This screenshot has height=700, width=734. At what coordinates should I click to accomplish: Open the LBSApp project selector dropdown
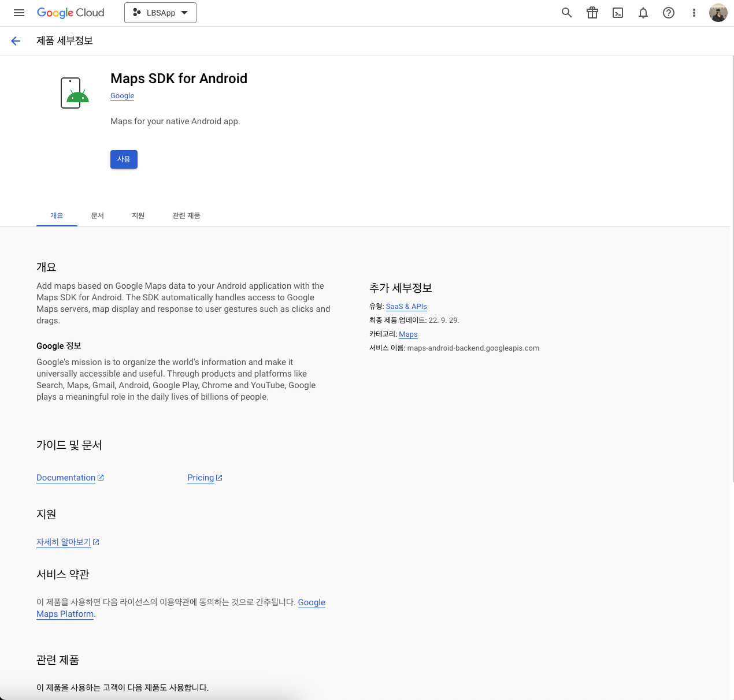tap(160, 13)
